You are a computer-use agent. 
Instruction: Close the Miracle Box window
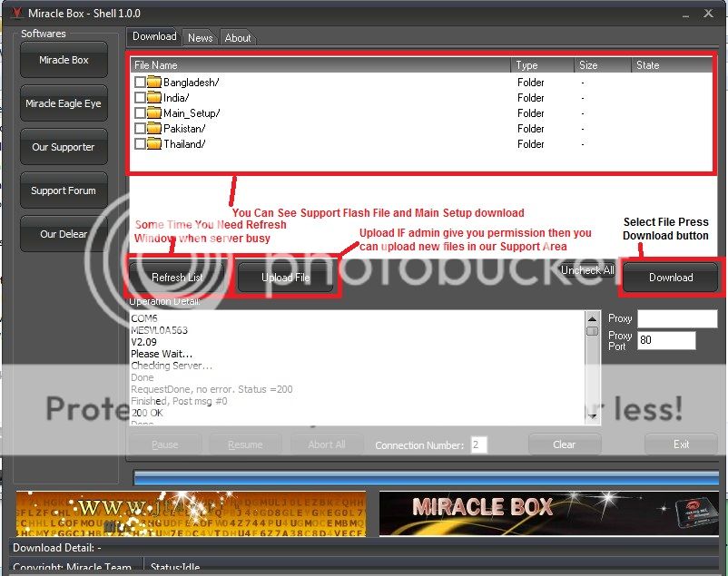click(708, 14)
